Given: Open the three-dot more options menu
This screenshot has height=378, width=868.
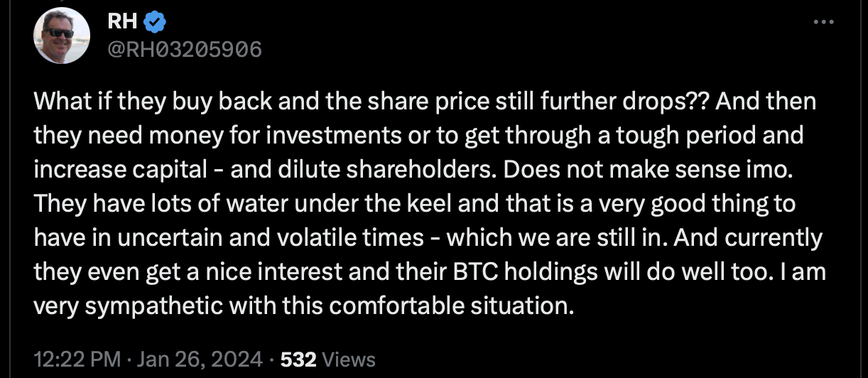Looking at the screenshot, I should click(x=823, y=22).
